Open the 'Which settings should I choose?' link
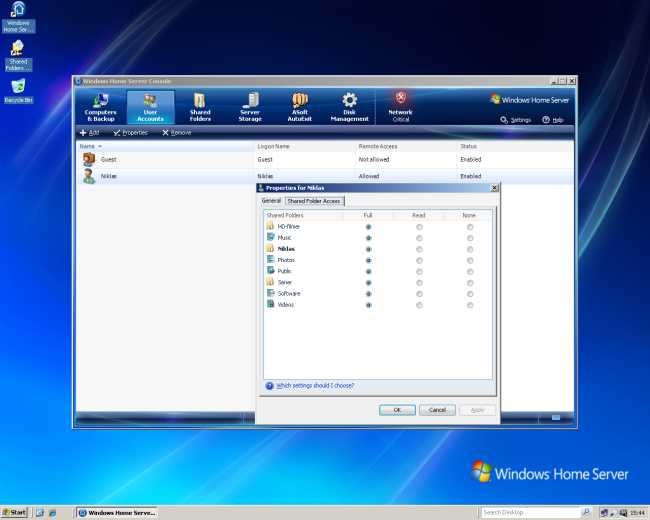This screenshot has height=520, width=650. 315,386
